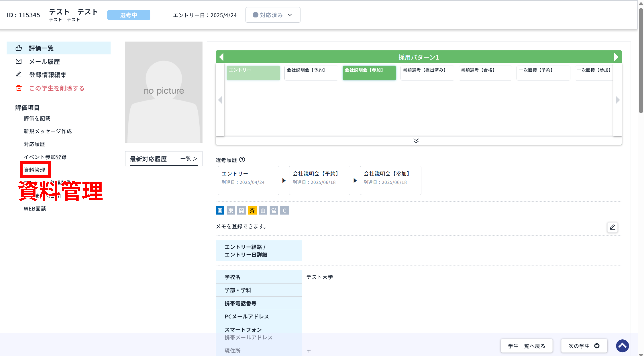Click the left arrow on 採用パターン1 banner
Viewport: 644px width, 356px height.
click(x=221, y=57)
